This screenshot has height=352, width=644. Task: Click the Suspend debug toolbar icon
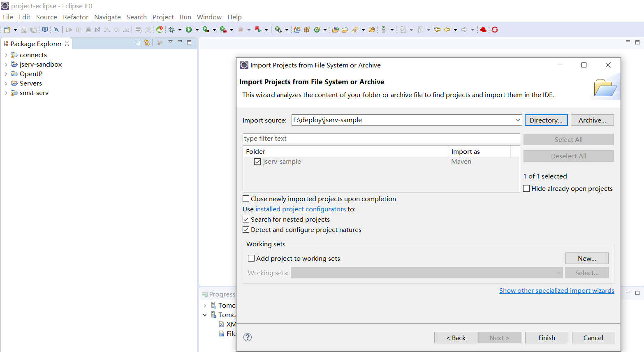click(79, 30)
